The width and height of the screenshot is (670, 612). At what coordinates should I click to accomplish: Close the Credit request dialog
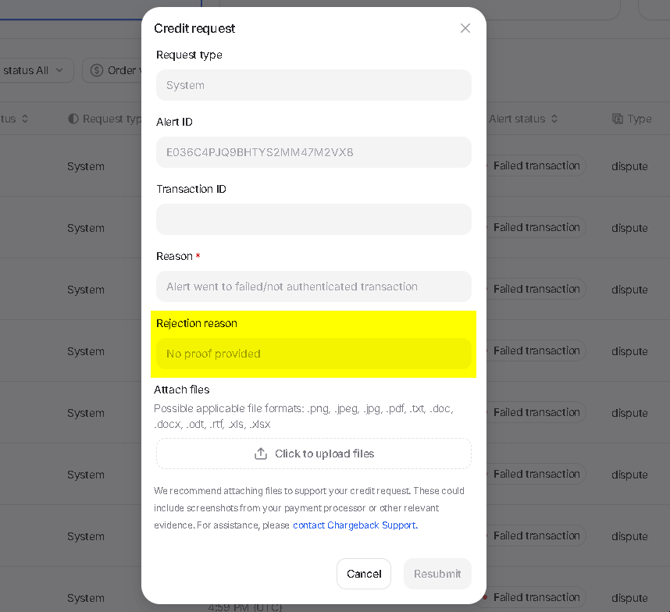[465, 28]
